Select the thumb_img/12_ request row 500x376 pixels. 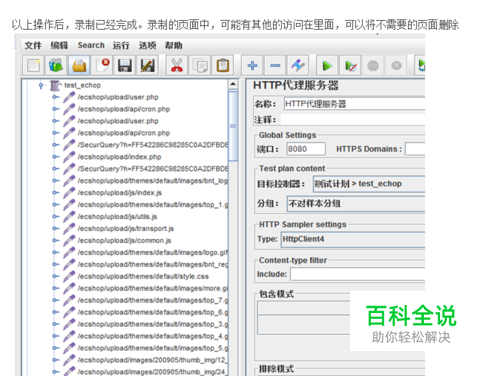pos(153,360)
